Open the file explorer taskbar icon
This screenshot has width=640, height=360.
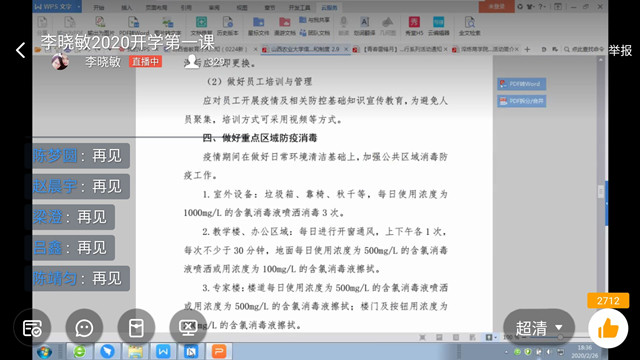coord(135,351)
